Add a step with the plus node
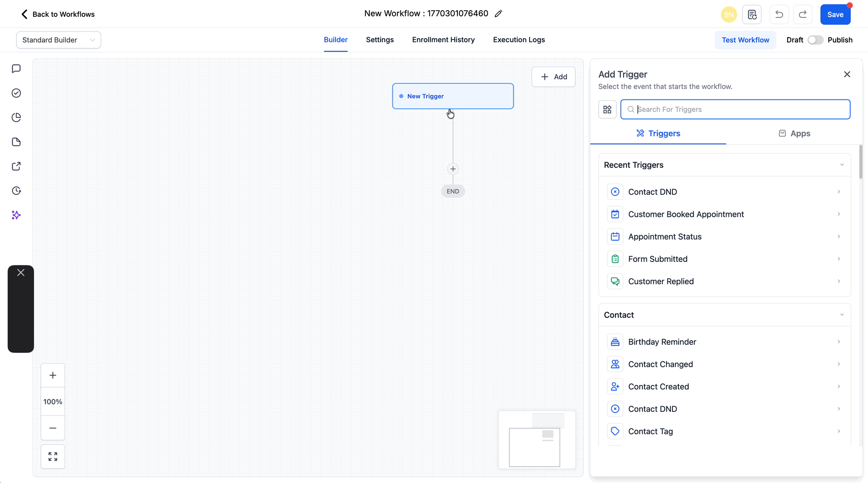Viewport: 868px width, 483px height. tap(453, 169)
